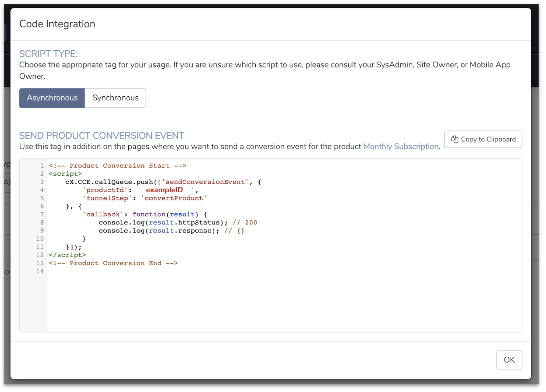Confirm the dialog with OK
Image resolution: width=546 pixels, height=392 pixels.
(509, 360)
